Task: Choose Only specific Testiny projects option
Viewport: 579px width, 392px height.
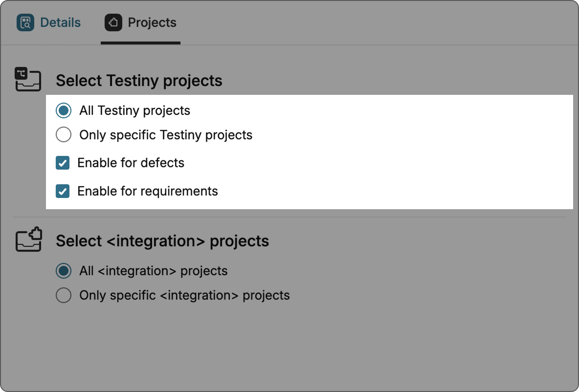Action: coord(64,134)
